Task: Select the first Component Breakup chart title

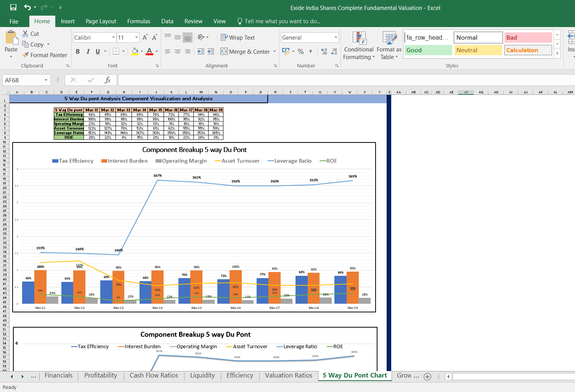Action: [x=194, y=150]
